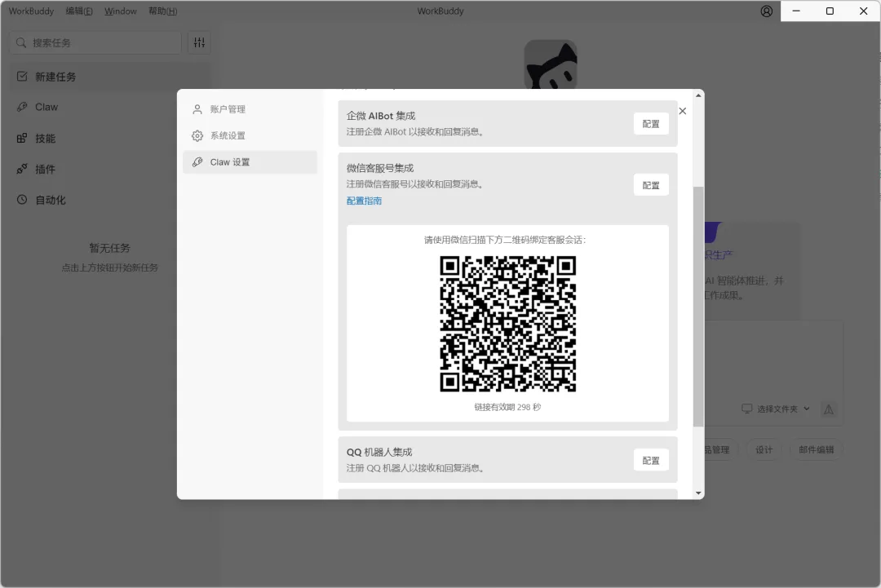Open the user account icon in title bar
881x588 pixels.
pos(766,11)
